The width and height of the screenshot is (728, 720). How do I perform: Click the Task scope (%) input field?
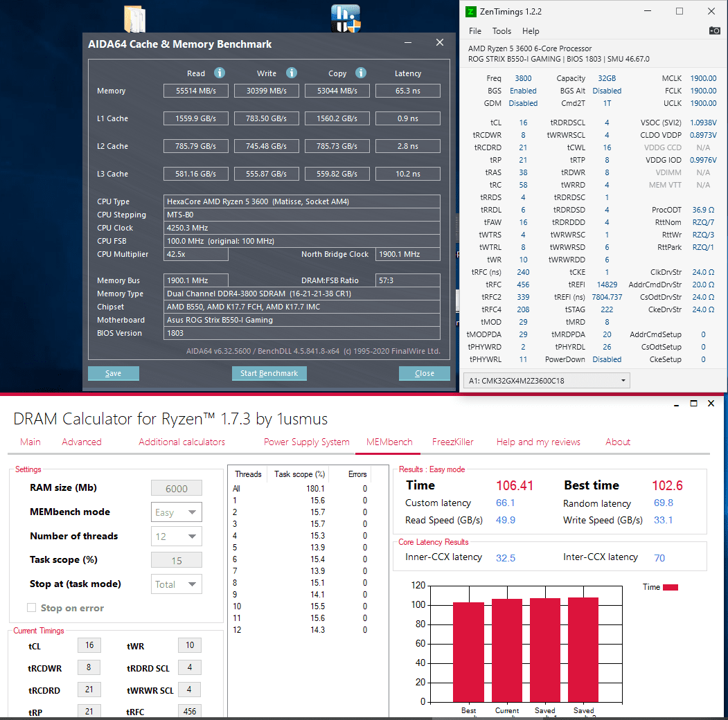pos(177,560)
